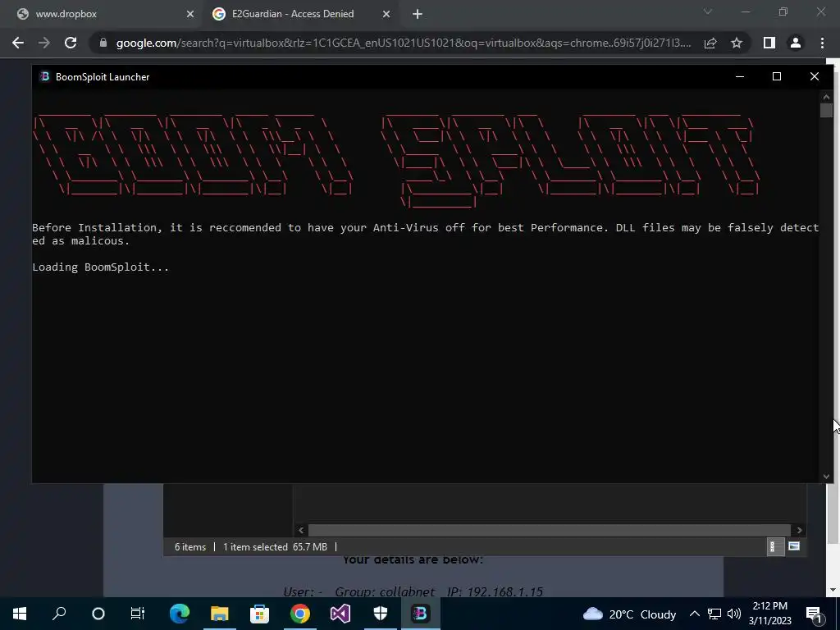Bookmark this page with the star icon
The width and height of the screenshot is (840, 630).
pyautogui.click(x=737, y=43)
